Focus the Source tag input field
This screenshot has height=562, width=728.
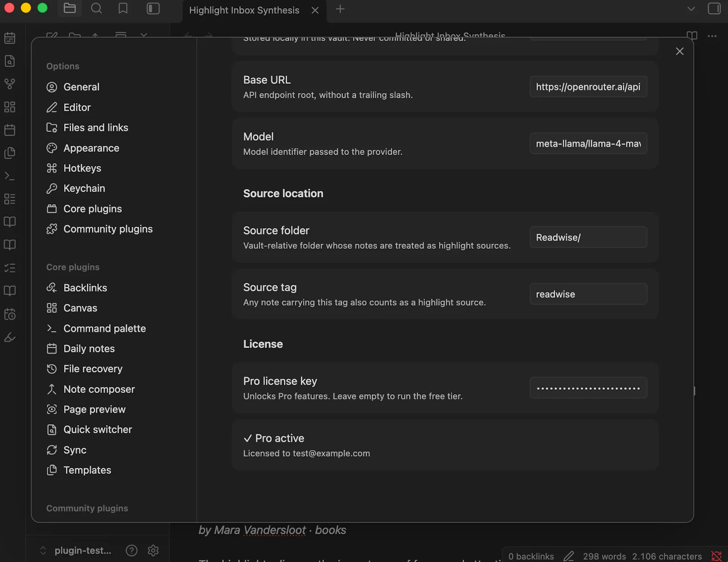(588, 294)
